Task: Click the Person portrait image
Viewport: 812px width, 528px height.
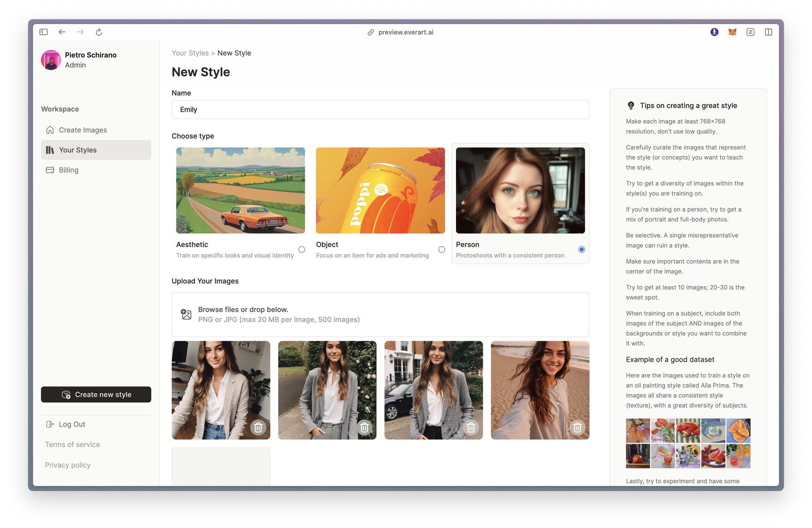Action: pos(520,190)
